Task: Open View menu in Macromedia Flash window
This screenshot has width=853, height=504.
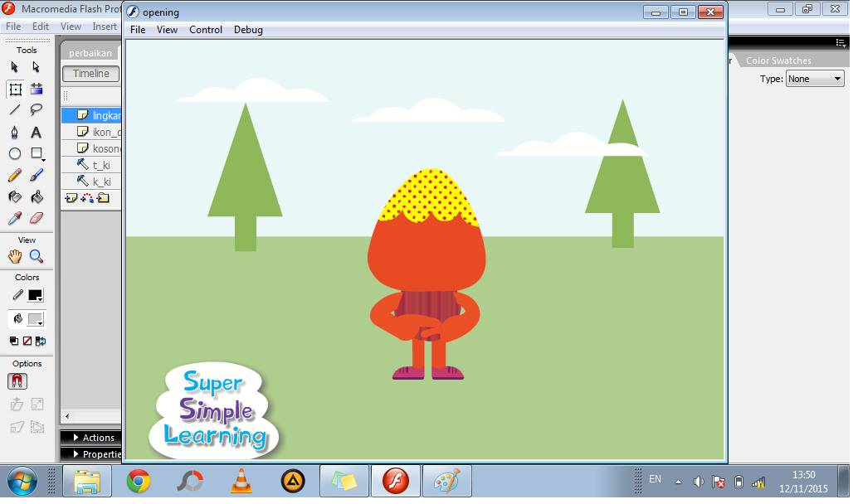Action: [71, 26]
